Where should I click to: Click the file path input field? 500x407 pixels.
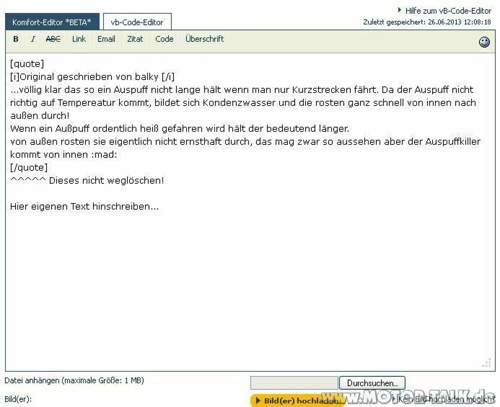pos(294,383)
